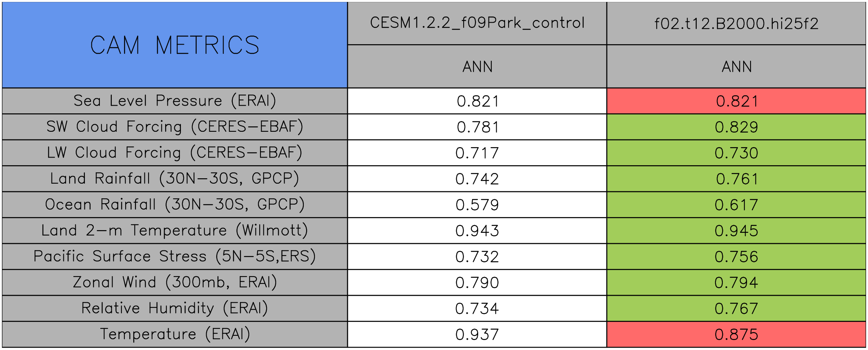Click the Relative Humidity (ERAI) row label

pos(175,309)
